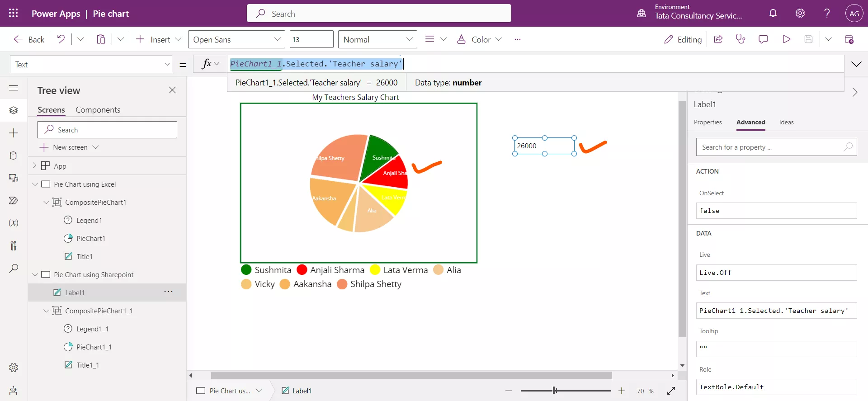Switch to Screens tab
This screenshot has width=868, height=401.
[x=51, y=110]
